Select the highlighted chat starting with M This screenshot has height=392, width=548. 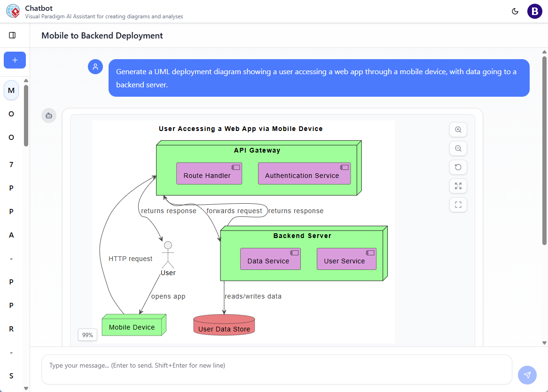[x=11, y=91]
